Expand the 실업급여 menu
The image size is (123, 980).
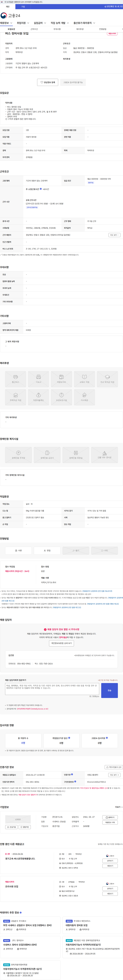pyautogui.click(x=40, y=23)
